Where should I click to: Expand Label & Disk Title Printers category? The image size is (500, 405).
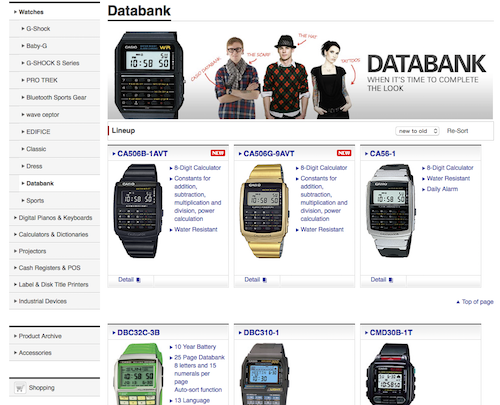(x=54, y=284)
